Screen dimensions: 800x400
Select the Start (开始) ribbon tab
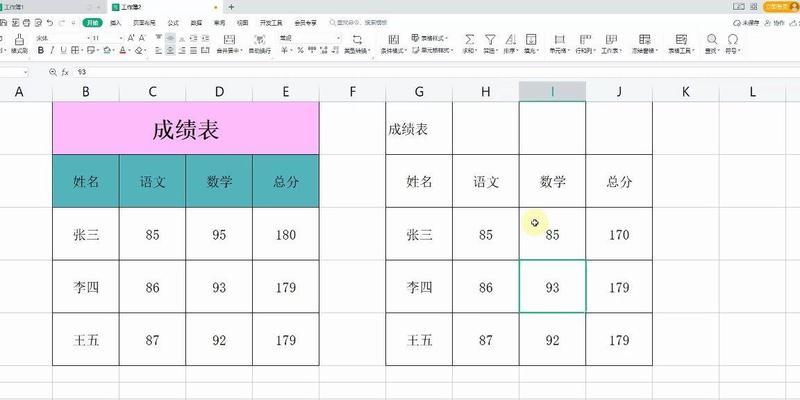[x=92, y=22]
